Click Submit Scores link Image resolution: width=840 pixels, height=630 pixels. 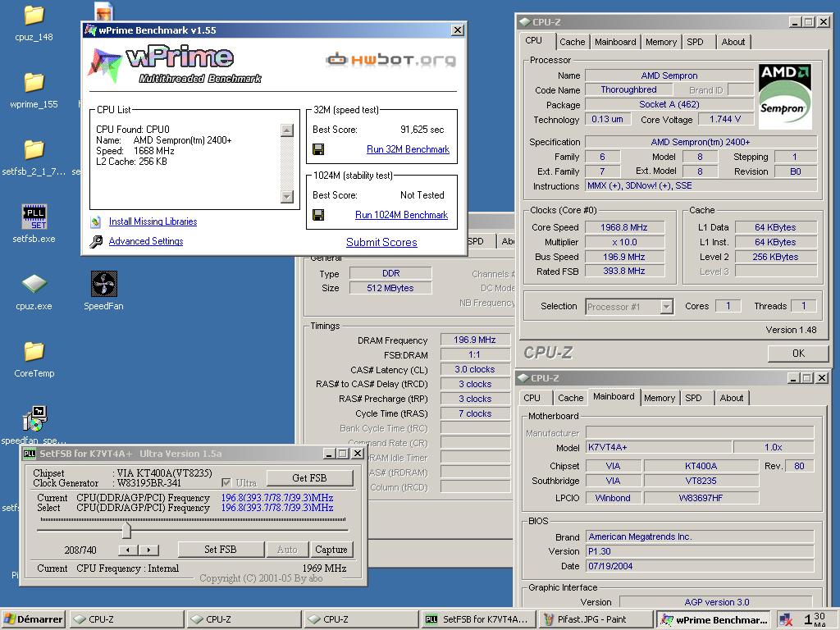tap(381, 243)
